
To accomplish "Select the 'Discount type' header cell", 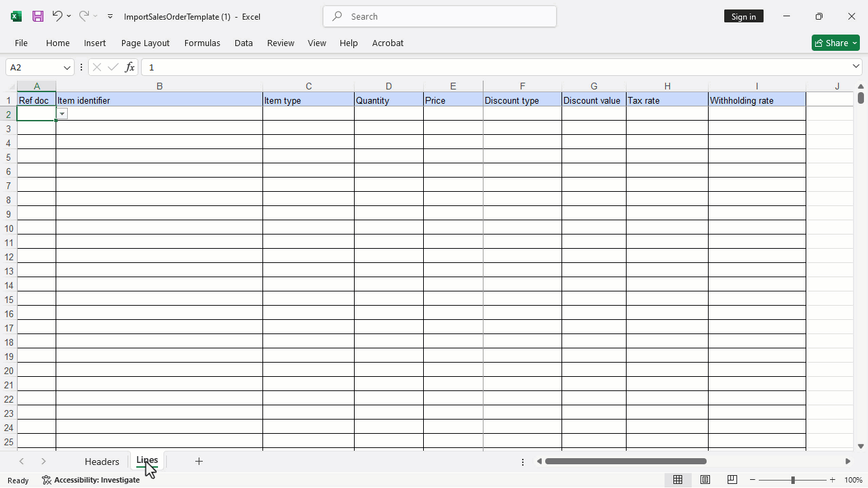I will coord(522,100).
